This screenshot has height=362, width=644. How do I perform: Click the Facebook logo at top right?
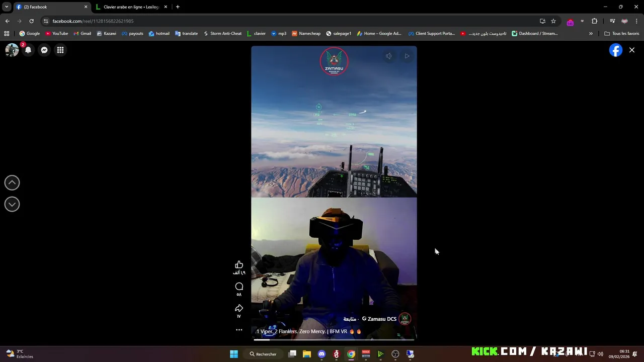(x=616, y=50)
